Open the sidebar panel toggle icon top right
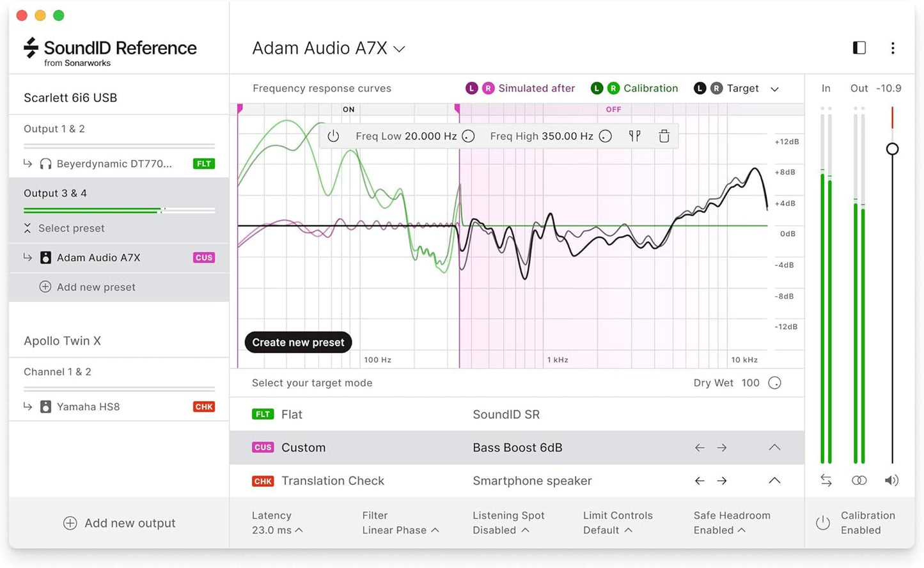The width and height of the screenshot is (924, 568). click(x=859, y=47)
